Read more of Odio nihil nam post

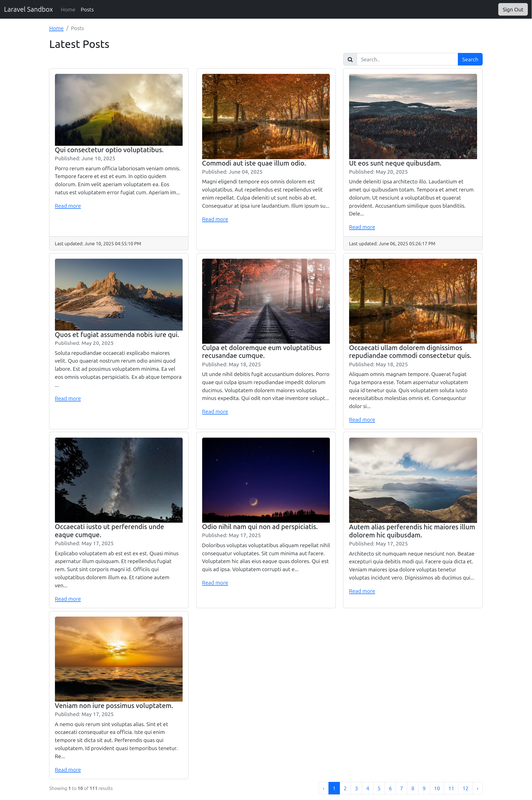(215, 583)
